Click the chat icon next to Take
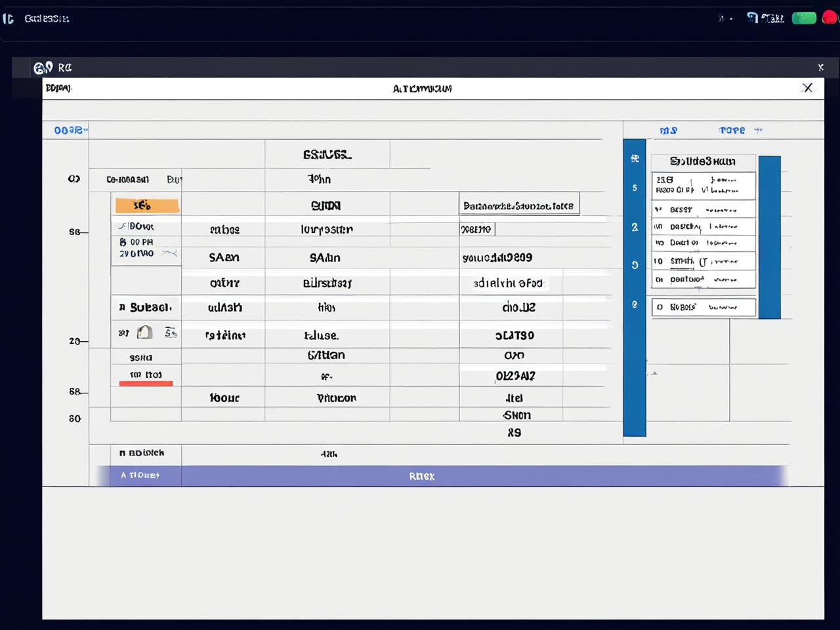Screen dimensions: 840x630 pos(752,18)
